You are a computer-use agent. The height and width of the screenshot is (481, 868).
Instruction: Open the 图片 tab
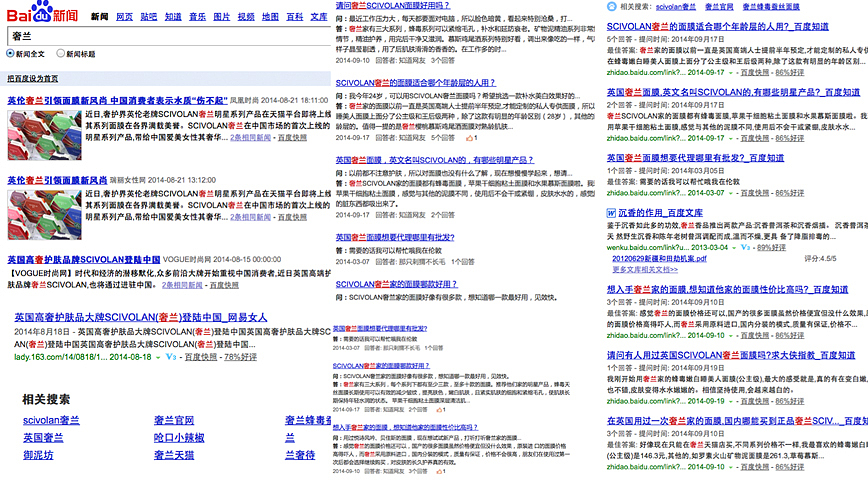222,17
